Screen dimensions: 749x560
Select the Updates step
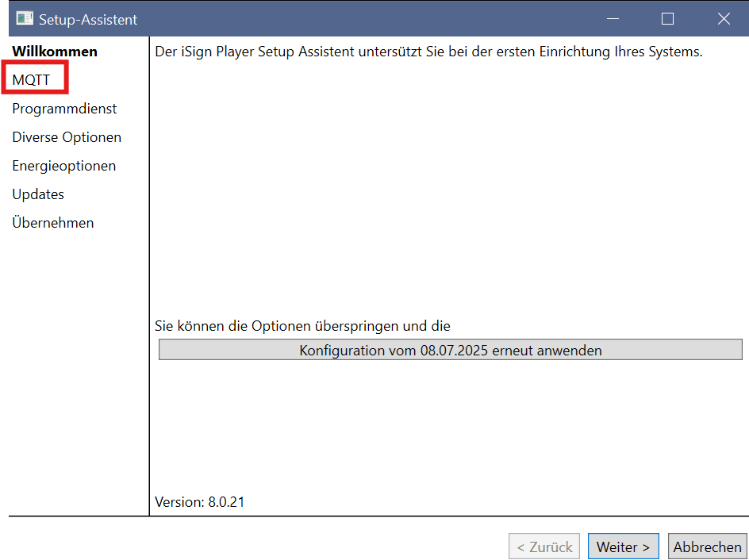click(x=38, y=194)
